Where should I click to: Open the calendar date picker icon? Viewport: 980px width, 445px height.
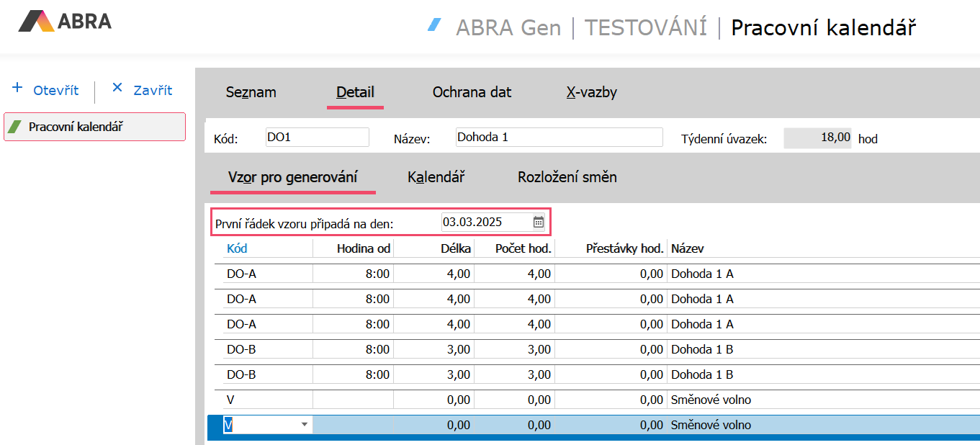[x=539, y=222]
